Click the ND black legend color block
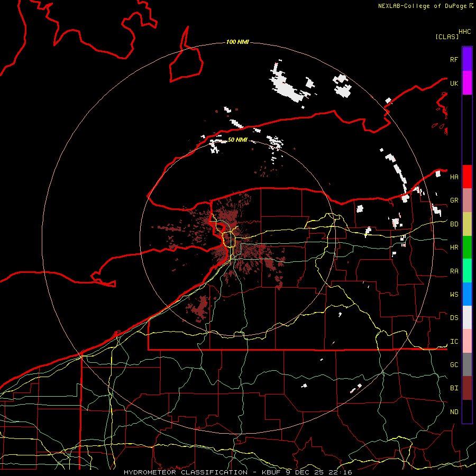Screen dimensions: 476x476 467,411
